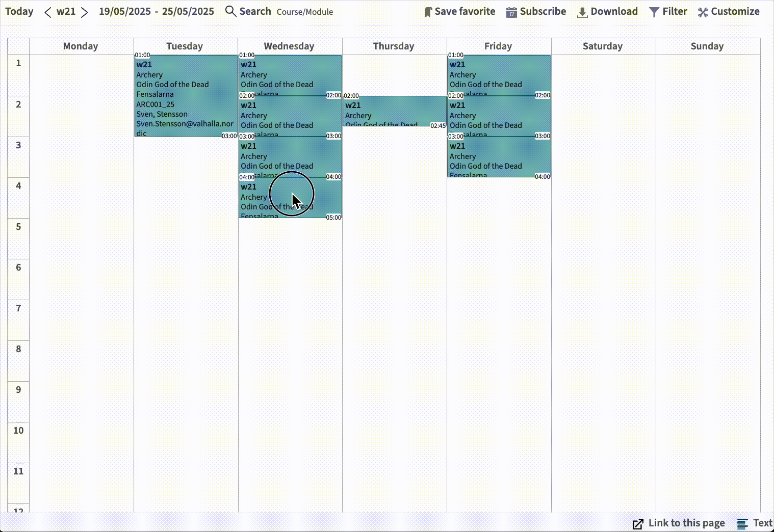Click the Text view lines icon

(742, 523)
